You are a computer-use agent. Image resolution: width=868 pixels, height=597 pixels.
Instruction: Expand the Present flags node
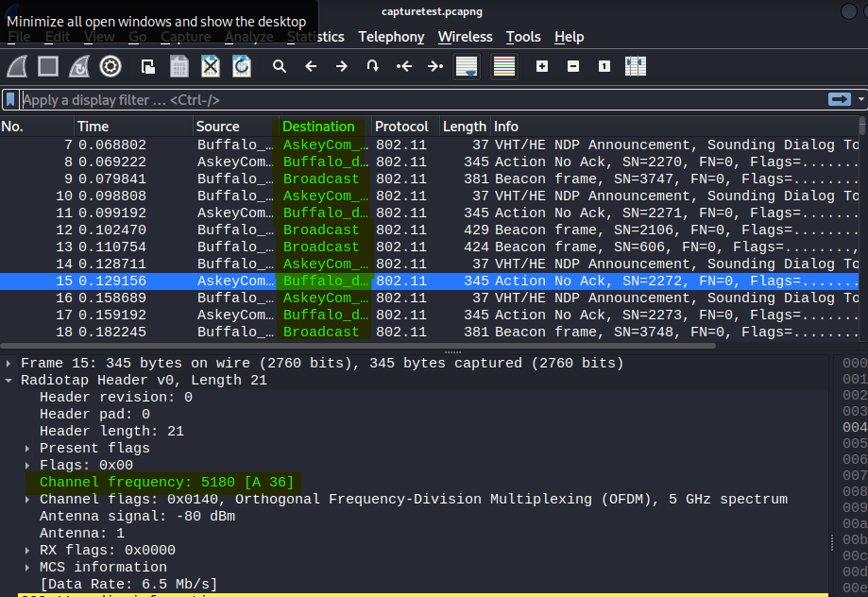click(x=27, y=449)
